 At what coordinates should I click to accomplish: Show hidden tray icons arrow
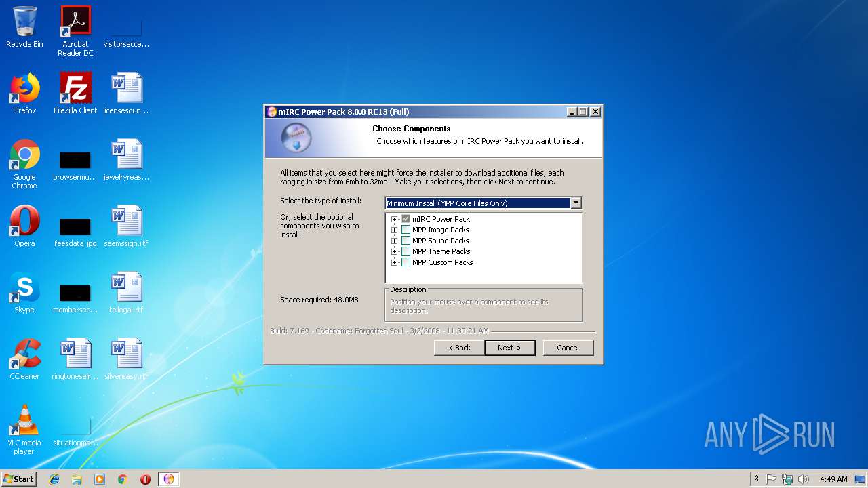[756, 479]
